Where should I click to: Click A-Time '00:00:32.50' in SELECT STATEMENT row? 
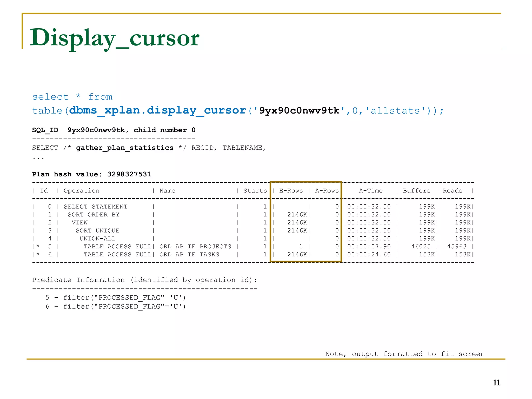pos(369,207)
